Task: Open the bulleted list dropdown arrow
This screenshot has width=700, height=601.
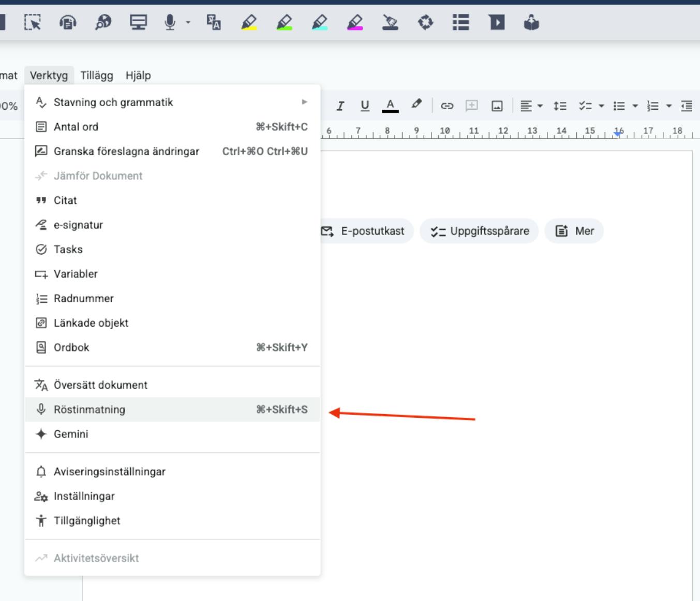Action: (x=635, y=106)
